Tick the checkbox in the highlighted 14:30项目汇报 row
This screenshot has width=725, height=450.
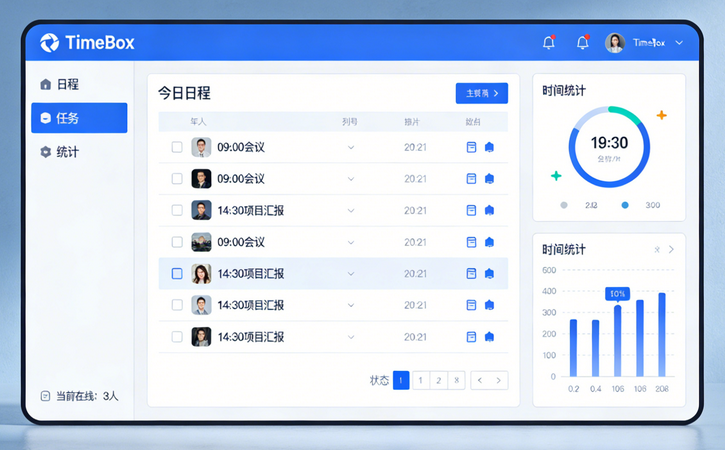coord(177,273)
